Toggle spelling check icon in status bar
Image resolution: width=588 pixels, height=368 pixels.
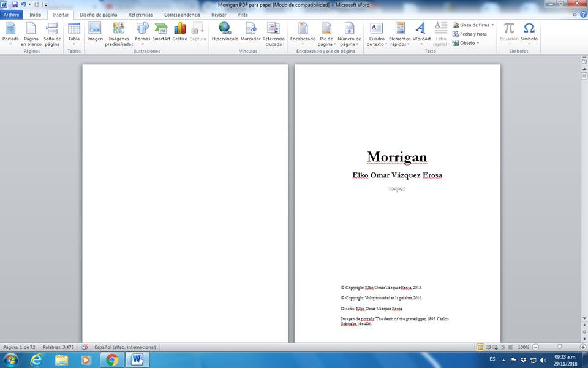point(85,347)
